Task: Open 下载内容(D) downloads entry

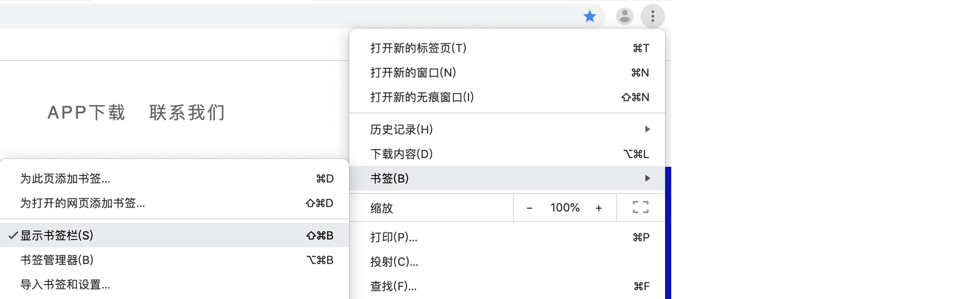Action: pos(507,154)
